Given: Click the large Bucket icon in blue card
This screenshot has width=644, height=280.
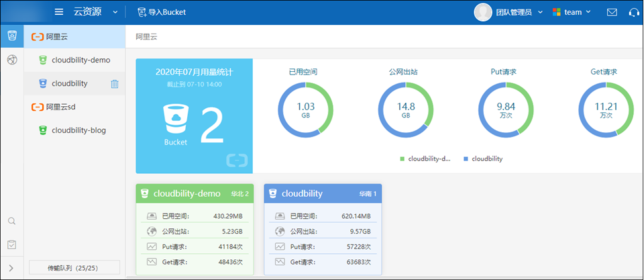Looking at the screenshot, I should [x=175, y=120].
